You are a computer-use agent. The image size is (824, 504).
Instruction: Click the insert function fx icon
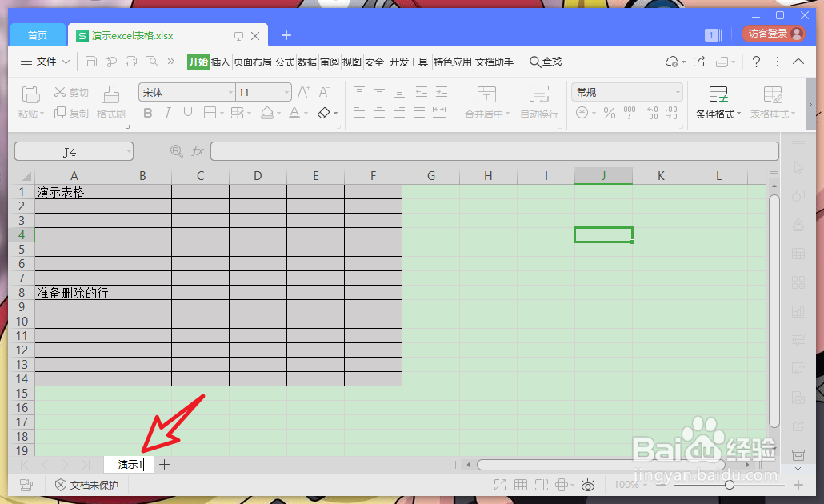pyautogui.click(x=198, y=151)
